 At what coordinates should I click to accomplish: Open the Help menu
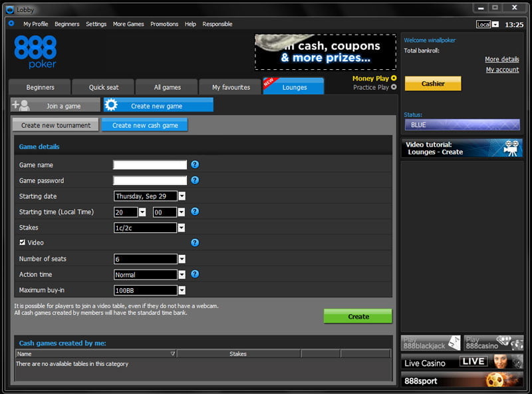point(190,24)
